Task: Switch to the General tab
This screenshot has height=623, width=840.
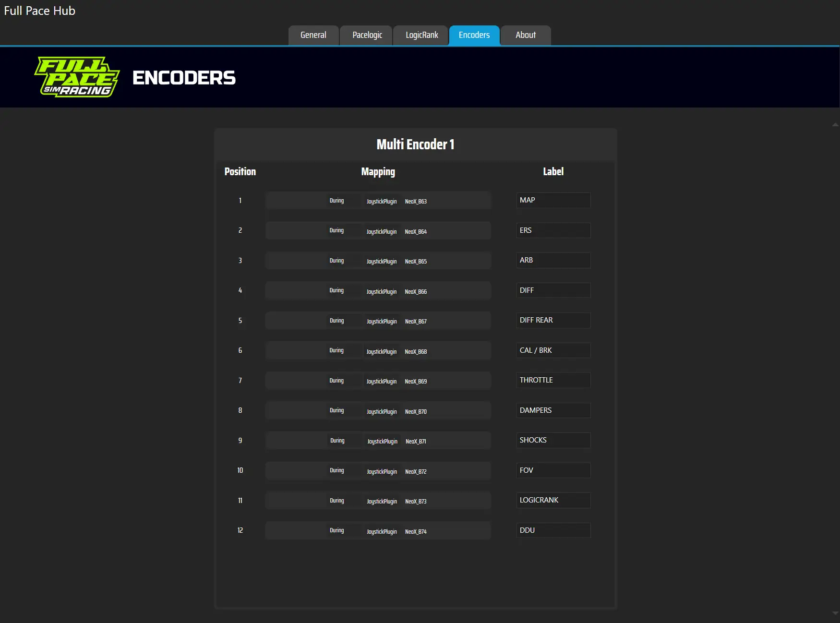Action: [x=313, y=35]
